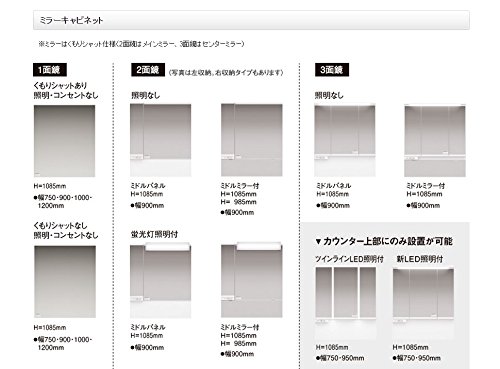Select the 2面鏡 category label
Viewport: 500px width, 369px height.
pyautogui.click(x=148, y=70)
